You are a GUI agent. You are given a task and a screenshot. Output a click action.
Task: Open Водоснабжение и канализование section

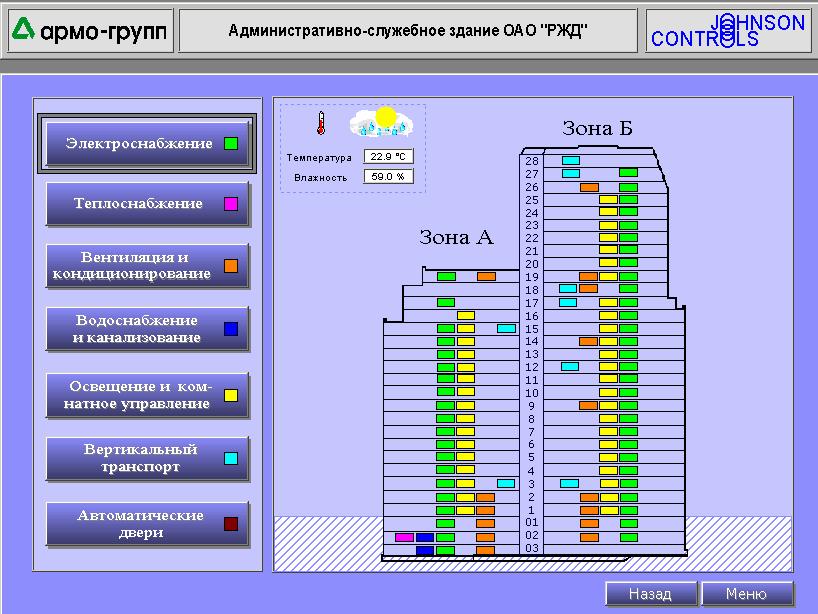pos(148,329)
